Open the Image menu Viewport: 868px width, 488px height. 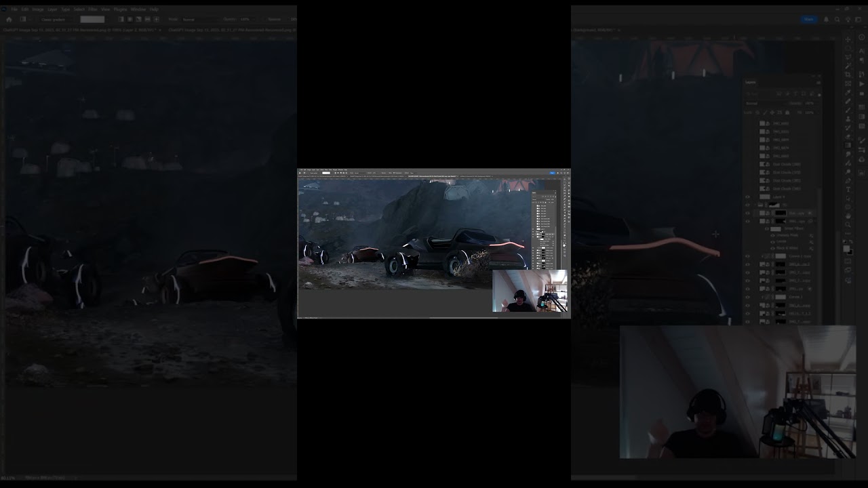[x=38, y=9]
